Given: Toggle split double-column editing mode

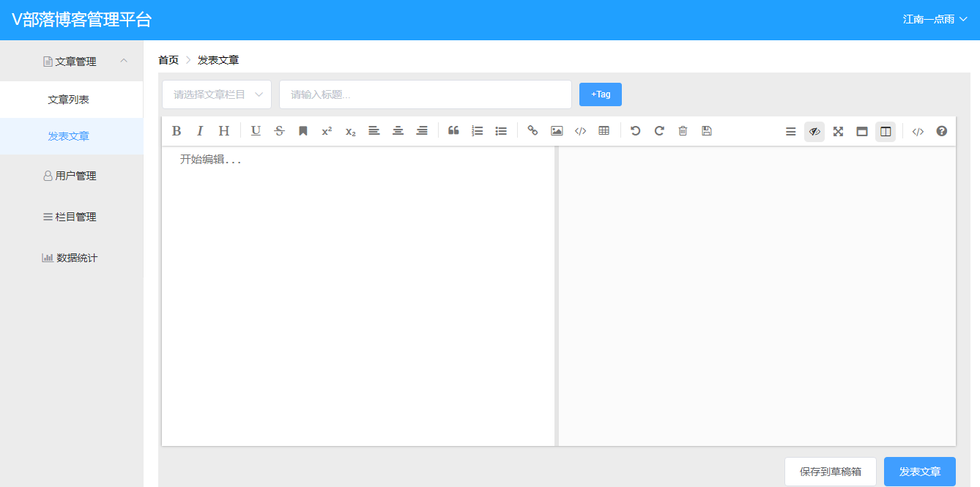Looking at the screenshot, I should (886, 132).
